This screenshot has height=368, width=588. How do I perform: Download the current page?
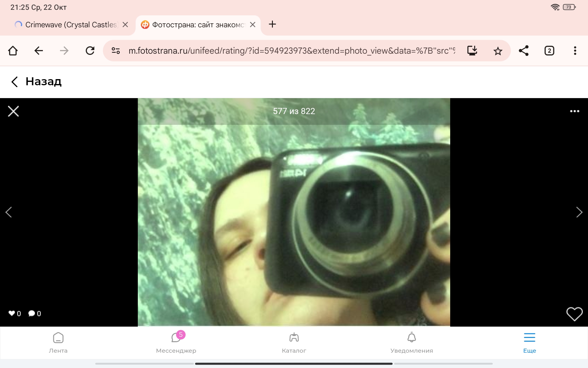click(472, 51)
